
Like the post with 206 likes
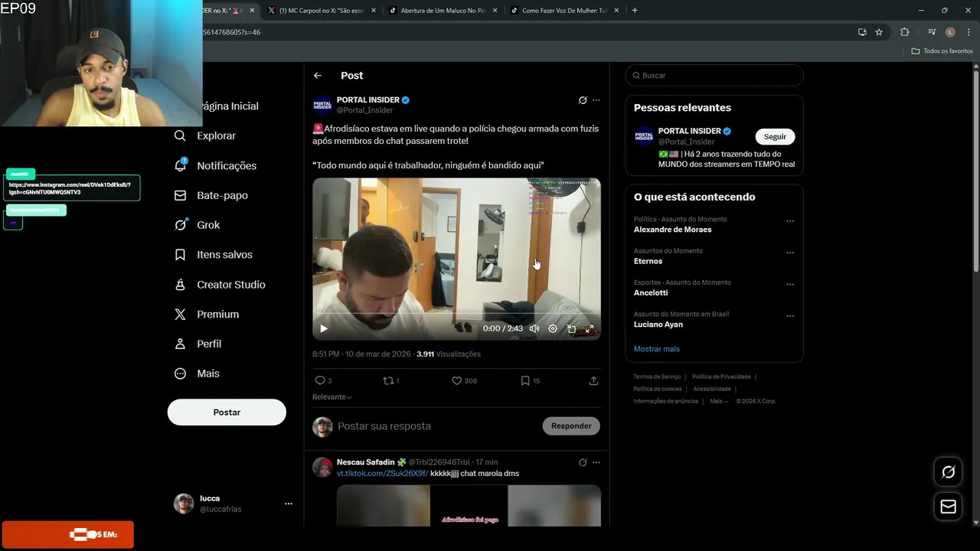[464, 380]
